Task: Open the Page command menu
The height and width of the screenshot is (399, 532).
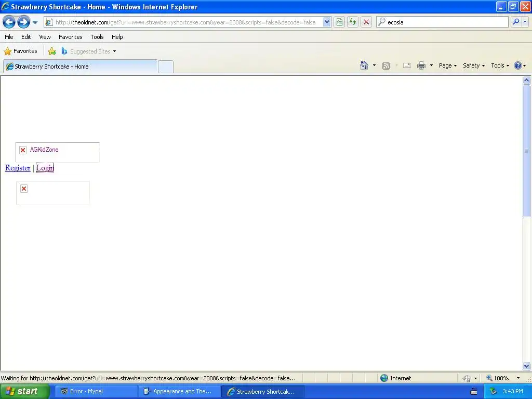Action: pos(447,65)
